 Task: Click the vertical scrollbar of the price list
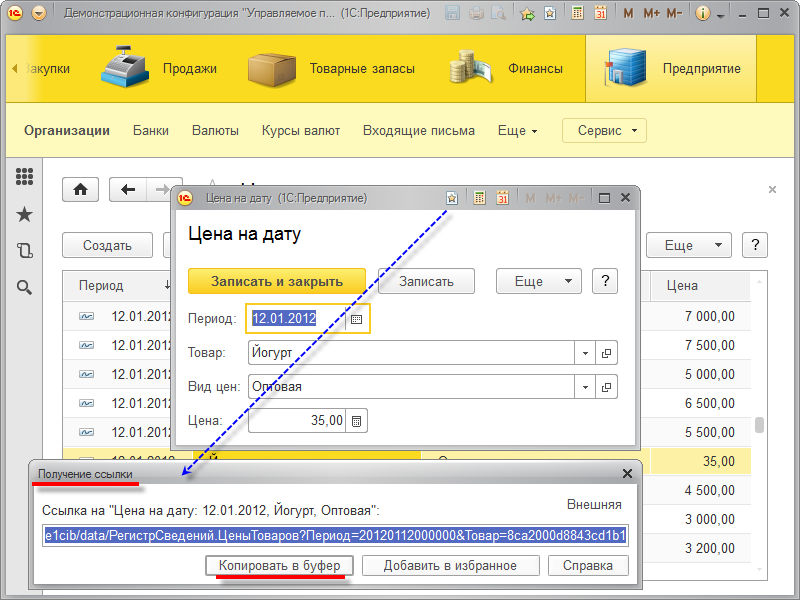pyautogui.click(x=759, y=424)
